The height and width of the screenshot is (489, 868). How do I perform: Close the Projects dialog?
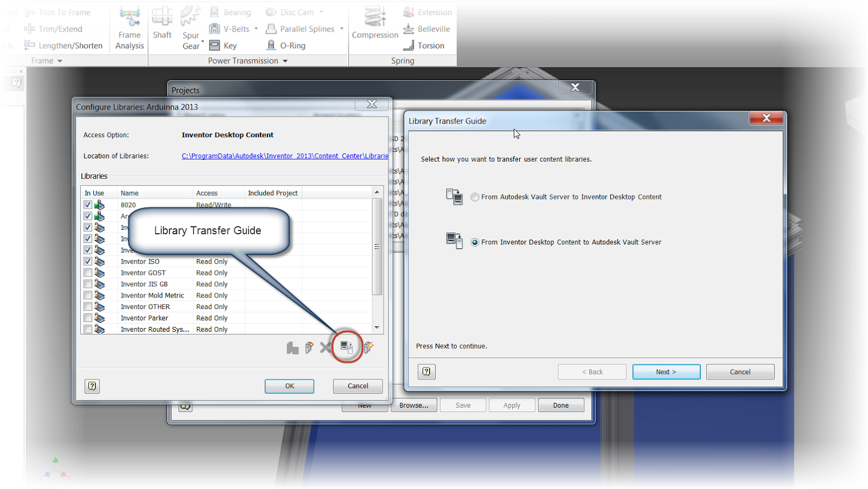pos(575,87)
